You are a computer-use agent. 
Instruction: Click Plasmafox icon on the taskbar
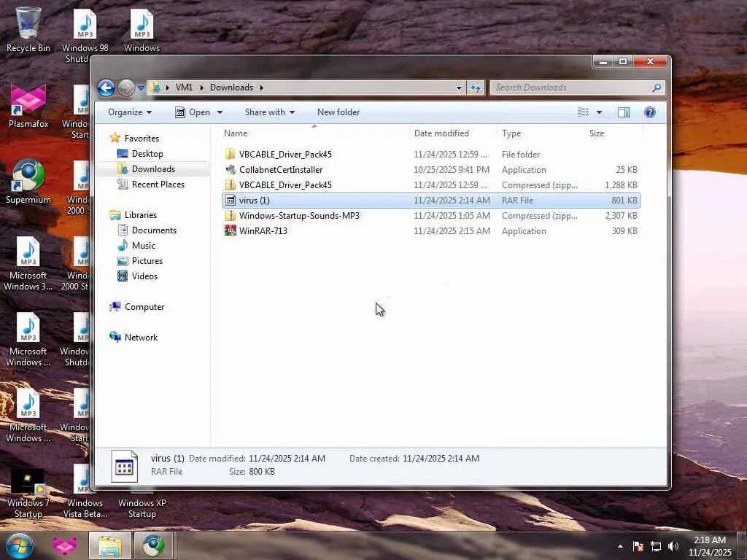tap(65, 545)
